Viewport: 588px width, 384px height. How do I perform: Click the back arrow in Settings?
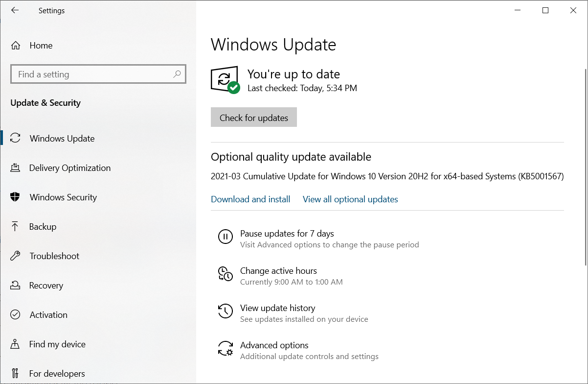click(15, 10)
